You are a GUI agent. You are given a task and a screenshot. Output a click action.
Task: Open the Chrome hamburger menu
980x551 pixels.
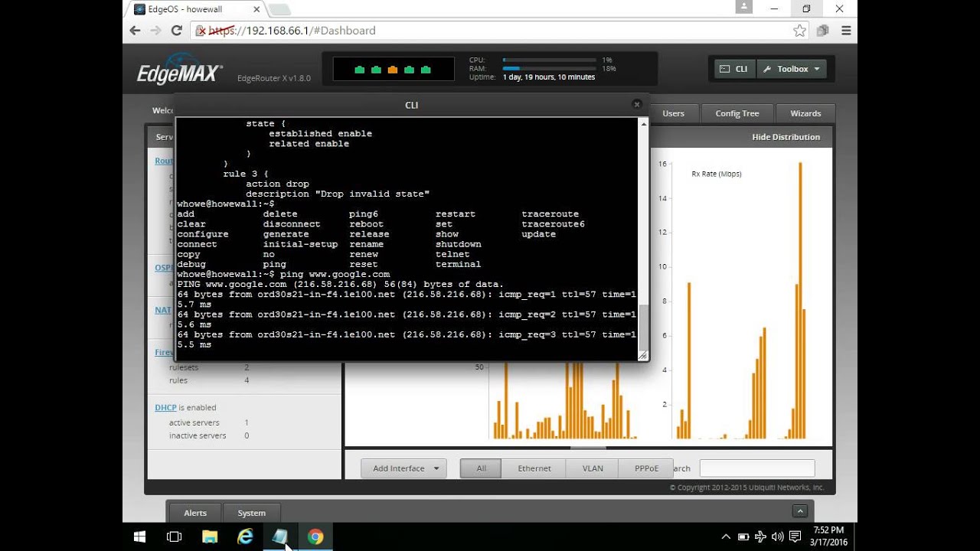click(846, 31)
